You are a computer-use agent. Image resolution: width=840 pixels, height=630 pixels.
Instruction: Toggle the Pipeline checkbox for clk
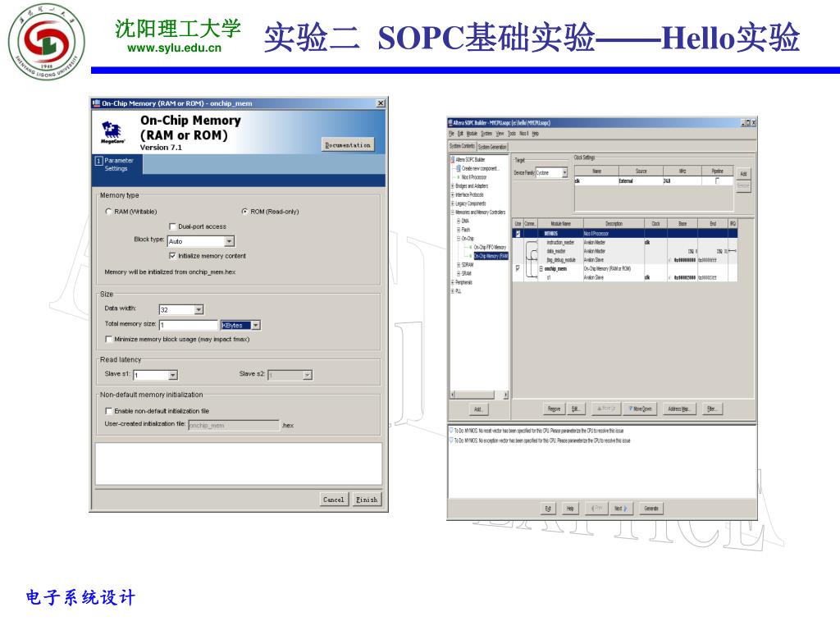tap(717, 180)
